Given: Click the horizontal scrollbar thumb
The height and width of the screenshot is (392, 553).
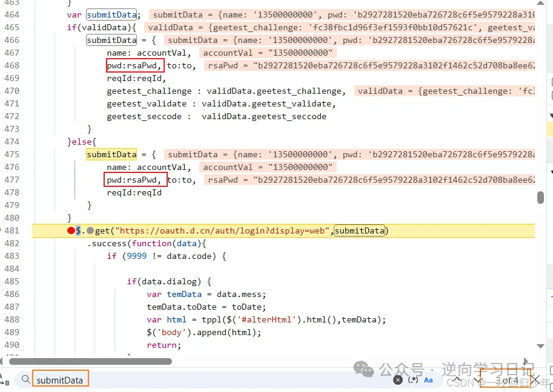Looking at the screenshot, I should coord(90,361).
